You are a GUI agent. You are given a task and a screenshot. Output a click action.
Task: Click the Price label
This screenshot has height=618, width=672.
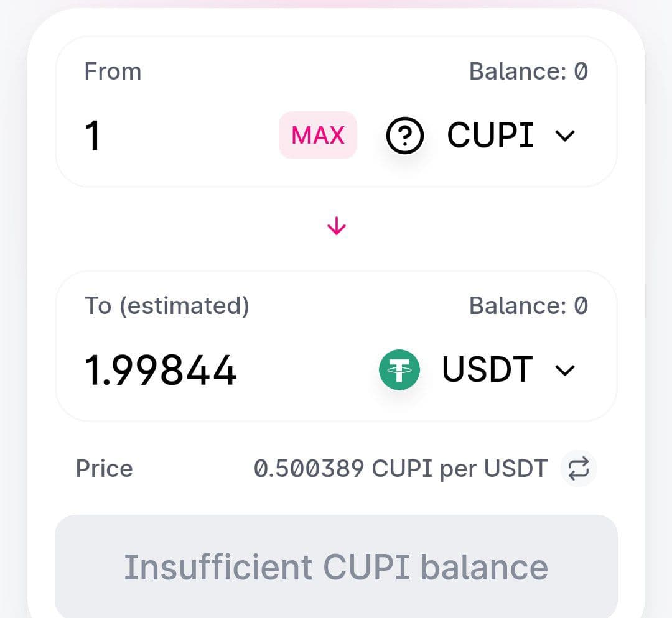(x=104, y=469)
